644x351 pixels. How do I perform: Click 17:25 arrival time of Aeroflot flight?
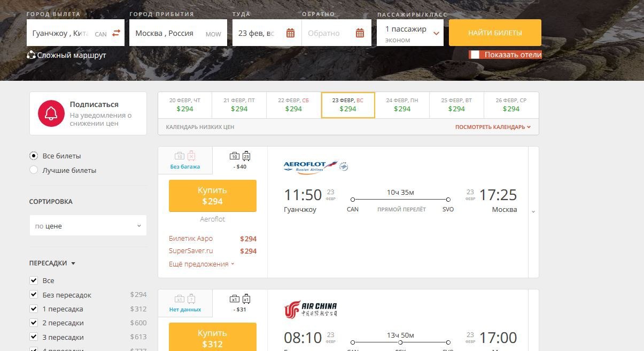pos(498,195)
